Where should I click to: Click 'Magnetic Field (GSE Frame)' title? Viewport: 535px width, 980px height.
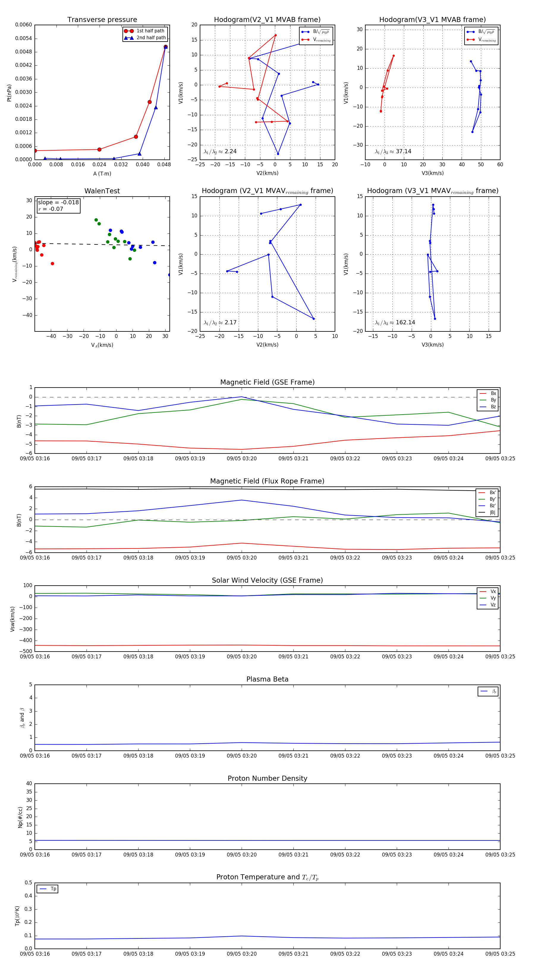tap(267, 382)
